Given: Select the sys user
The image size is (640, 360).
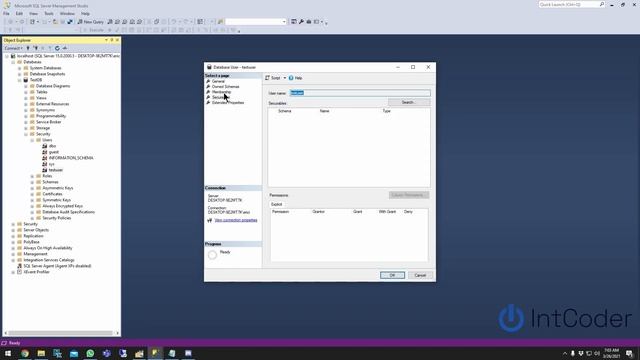Looking at the screenshot, I should pyautogui.click(x=51, y=164).
